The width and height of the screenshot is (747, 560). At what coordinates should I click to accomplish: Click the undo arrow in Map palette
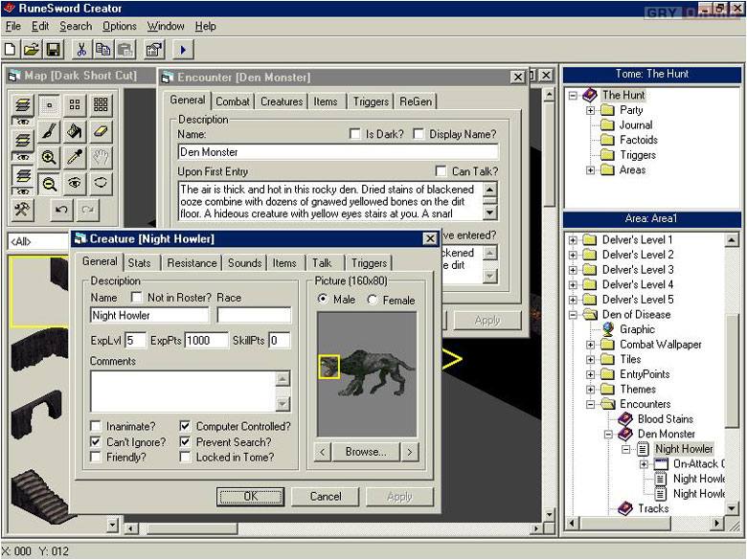61,209
